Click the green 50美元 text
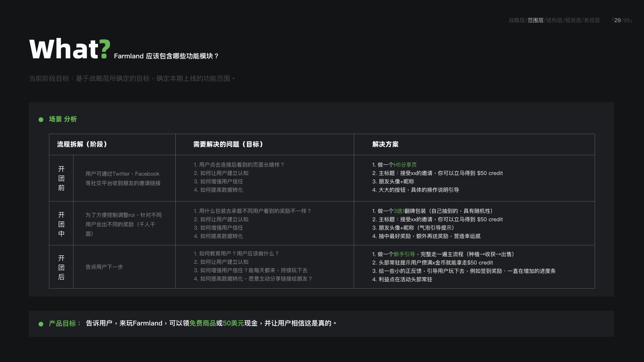The height and width of the screenshot is (362, 644). [x=233, y=323]
